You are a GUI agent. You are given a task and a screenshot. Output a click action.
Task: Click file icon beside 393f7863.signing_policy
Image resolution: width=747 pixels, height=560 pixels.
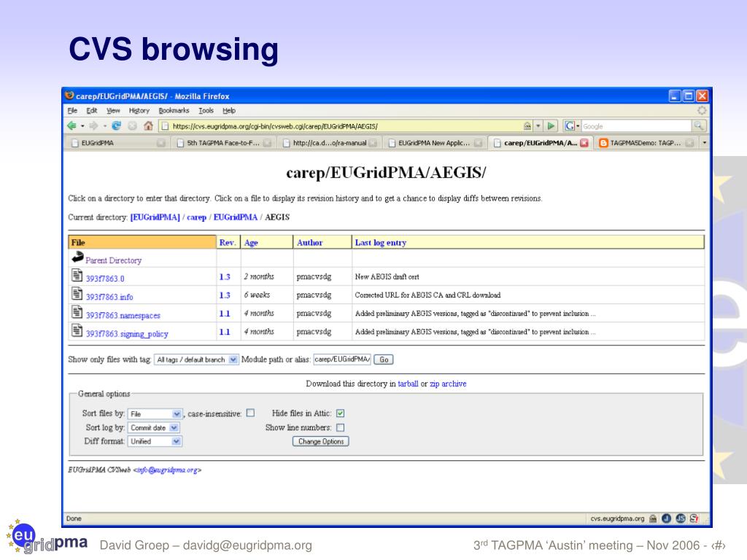pos(77,330)
